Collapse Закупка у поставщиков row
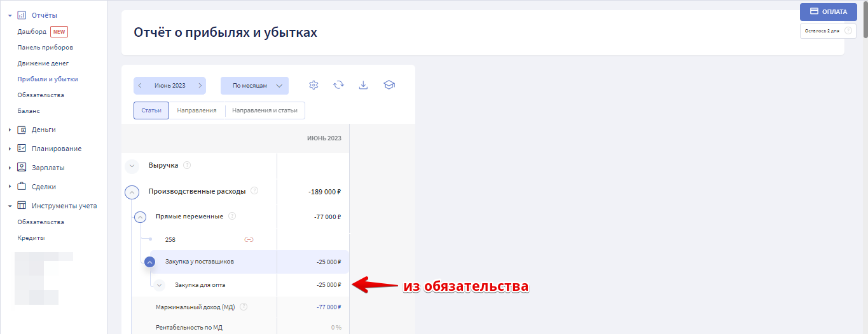868x334 pixels. (x=149, y=262)
